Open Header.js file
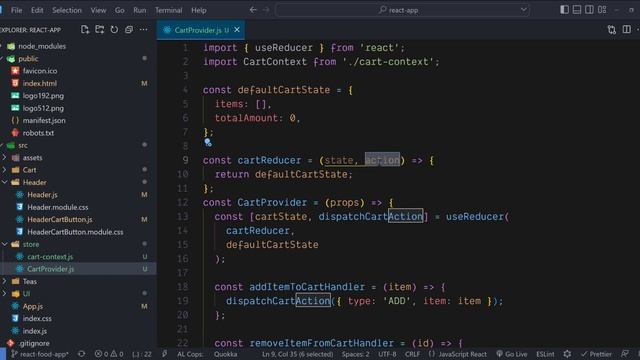The width and height of the screenshot is (640, 360). [42, 195]
